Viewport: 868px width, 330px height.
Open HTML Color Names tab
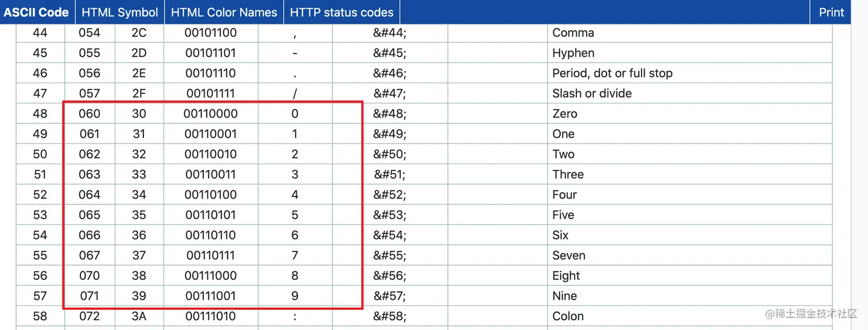pos(224,12)
